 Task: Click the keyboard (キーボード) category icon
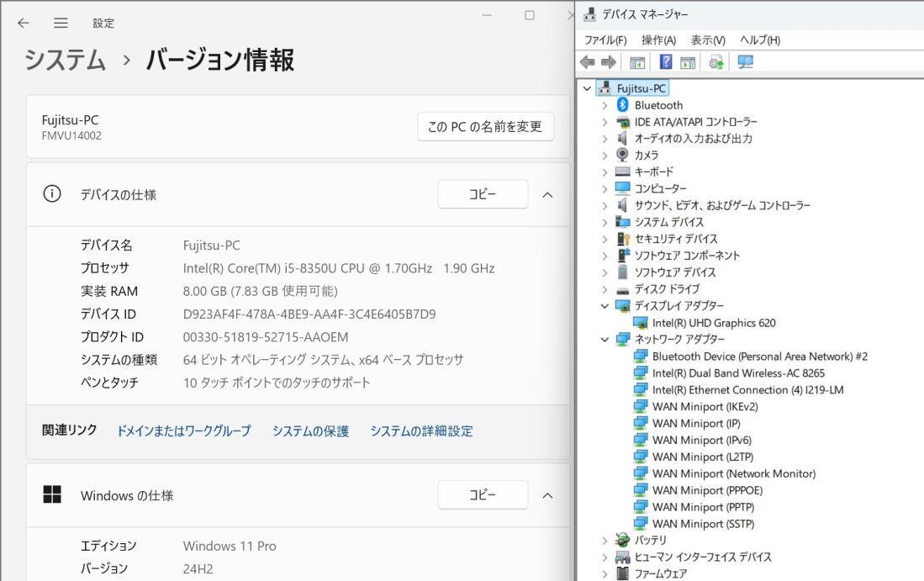point(622,172)
